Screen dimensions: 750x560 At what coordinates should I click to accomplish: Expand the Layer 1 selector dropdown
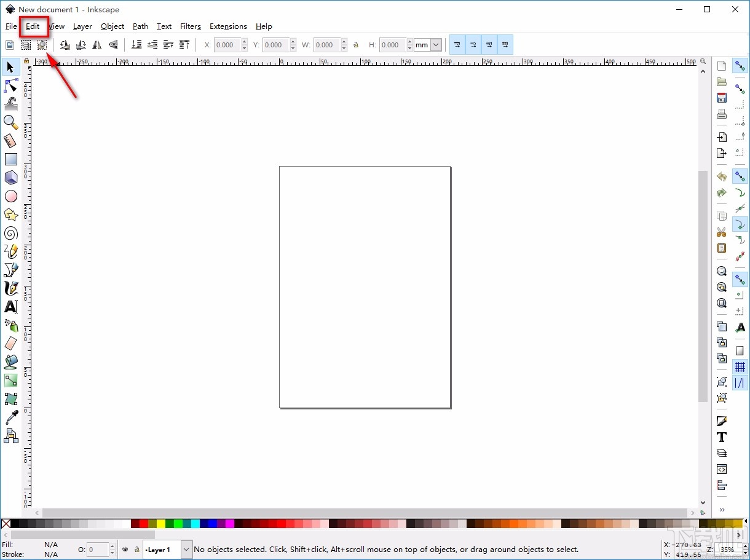click(186, 550)
